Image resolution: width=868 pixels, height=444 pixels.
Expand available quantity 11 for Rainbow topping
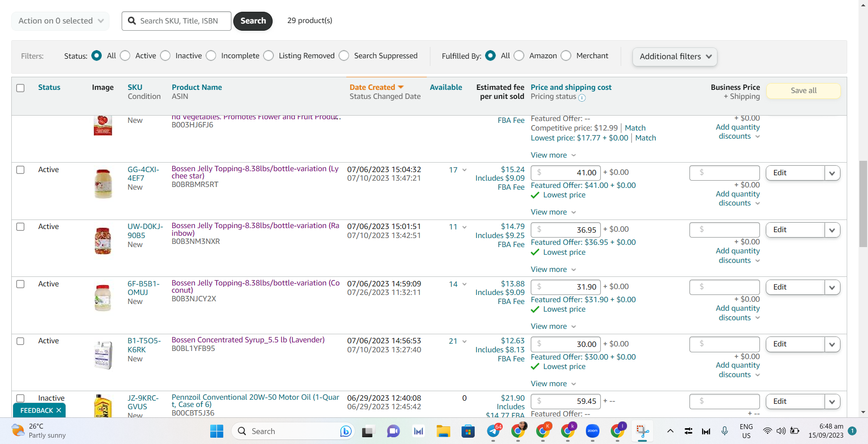464,227
